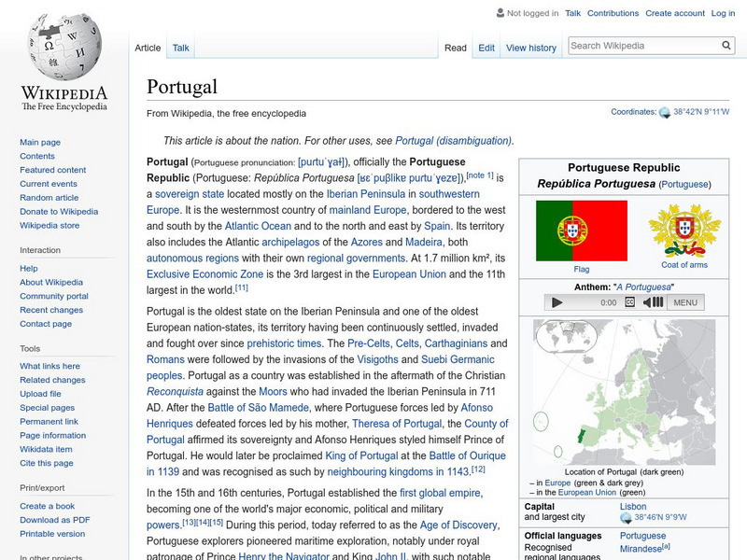Image resolution: width=747 pixels, height=560 pixels.
Task: Open the user Talk link at top
Action: coord(572,13)
